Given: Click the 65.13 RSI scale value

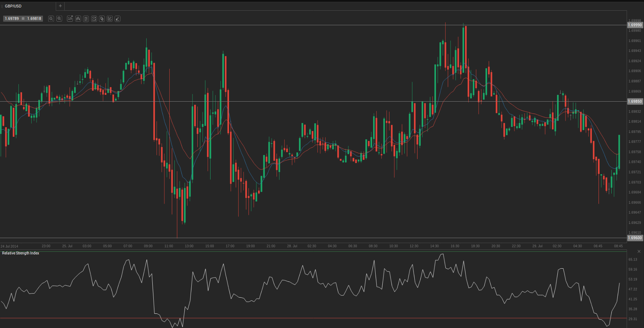Looking at the screenshot, I should pos(633,259).
